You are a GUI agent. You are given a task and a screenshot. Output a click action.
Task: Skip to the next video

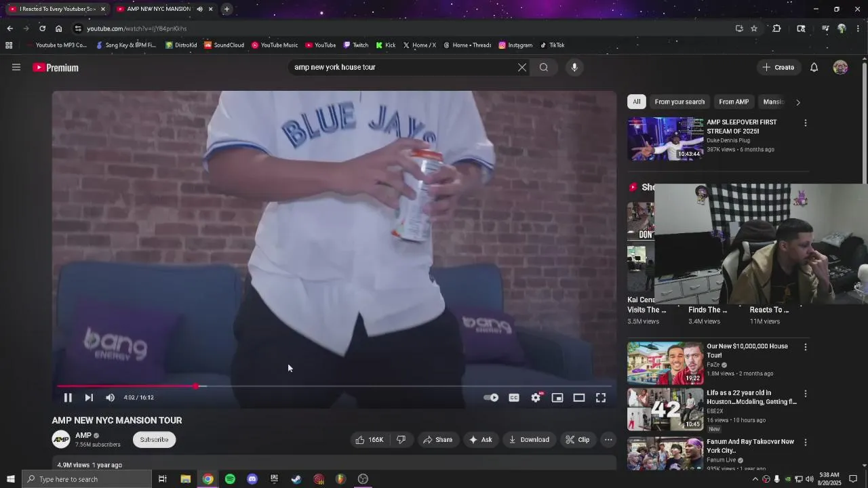pos(89,398)
